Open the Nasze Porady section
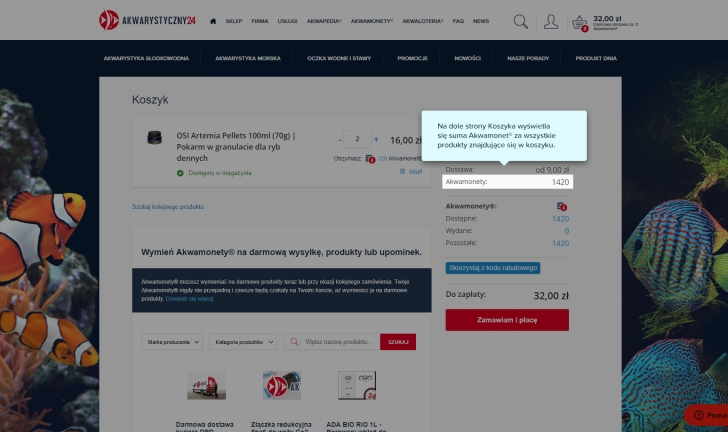The width and height of the screenshot is (728, 432). [528, 59]
